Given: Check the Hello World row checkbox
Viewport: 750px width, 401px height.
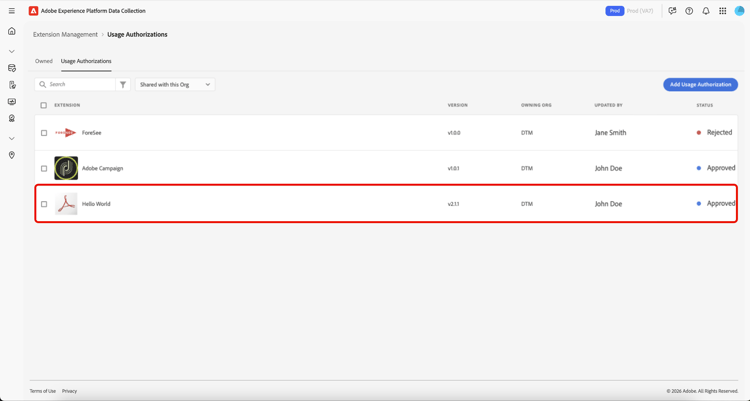Looking at the screenshot, I should click(x=44, y=204).
